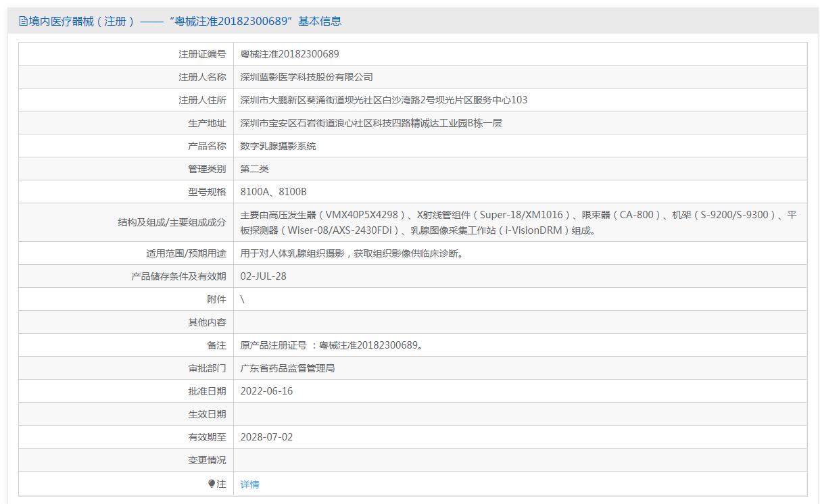
Task: Select the product name 数字乳腺摄影系统
Action: (278, 146)
